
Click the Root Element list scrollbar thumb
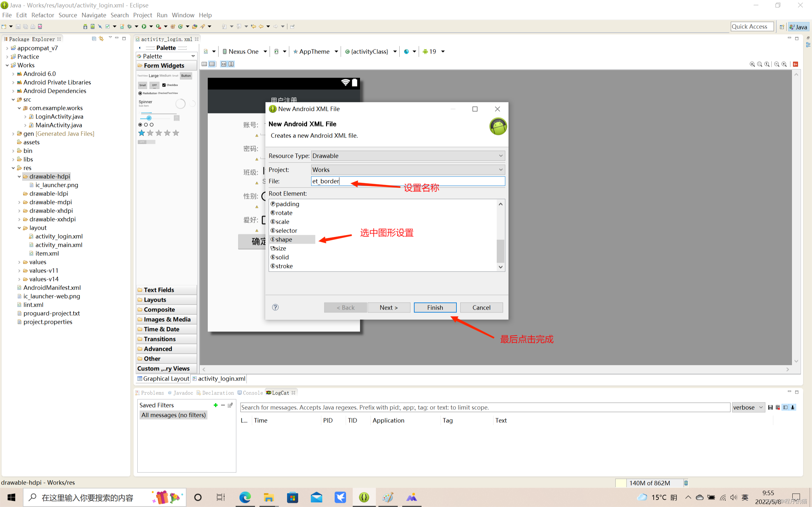(x=500, y=251)
